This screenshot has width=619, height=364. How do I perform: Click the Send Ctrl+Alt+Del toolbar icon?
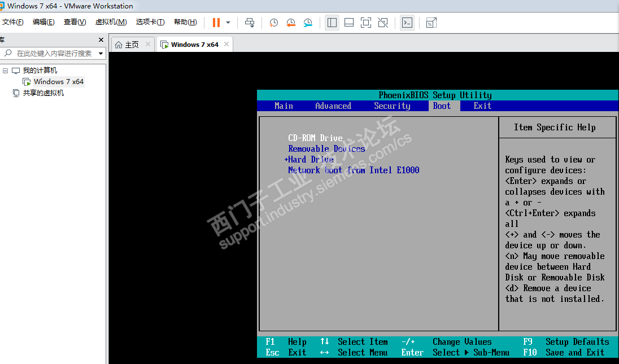coord(250,23)
